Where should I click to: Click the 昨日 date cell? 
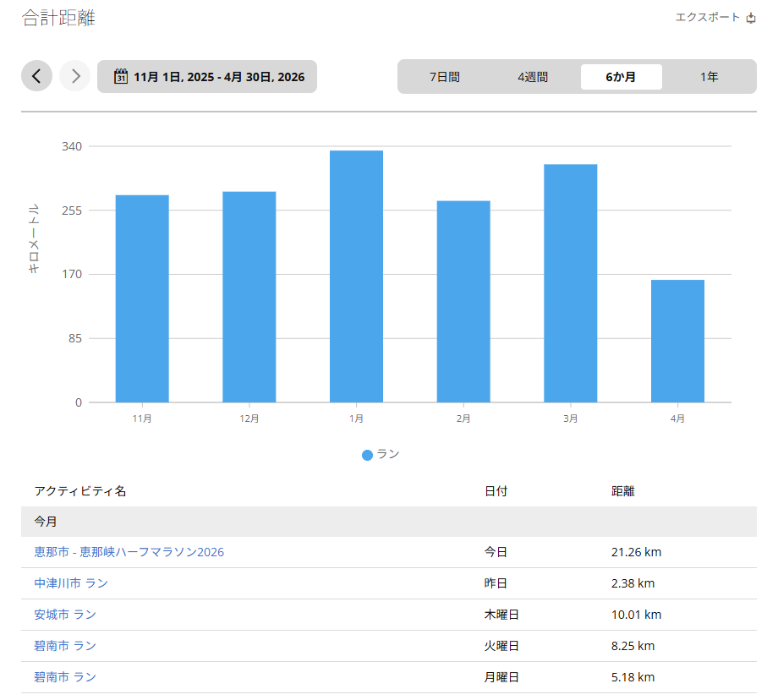coord(496,583)
